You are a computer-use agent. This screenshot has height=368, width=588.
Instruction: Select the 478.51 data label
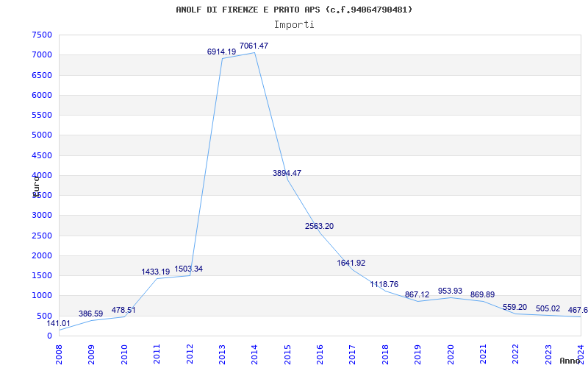tap(123, 310)
